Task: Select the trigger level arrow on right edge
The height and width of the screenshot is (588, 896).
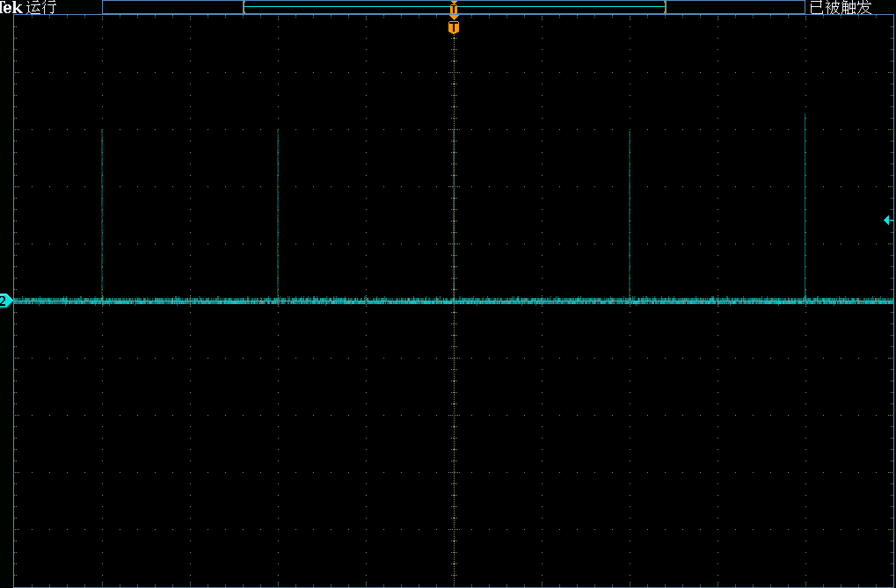Action: point(887,220)
